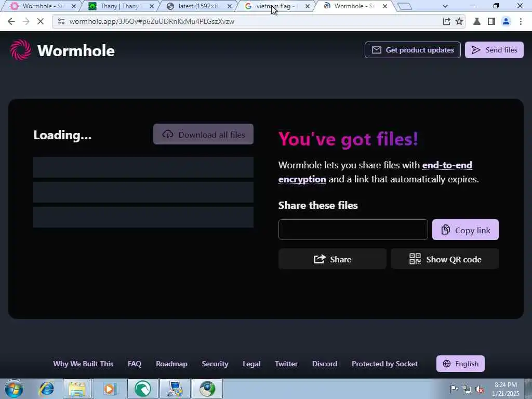Open the FAQ footer link
Image resolution: width=532 pixels, height=399 pixels.
click(135, 364)
